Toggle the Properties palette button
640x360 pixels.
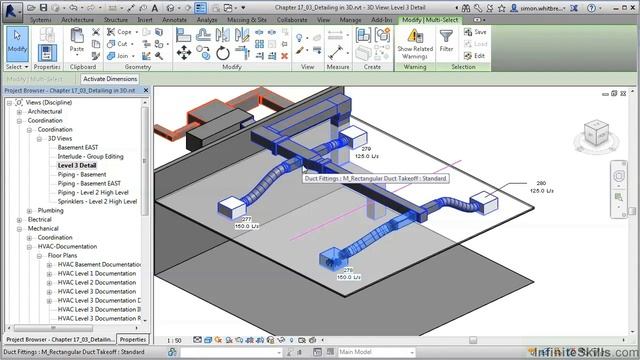47,53
